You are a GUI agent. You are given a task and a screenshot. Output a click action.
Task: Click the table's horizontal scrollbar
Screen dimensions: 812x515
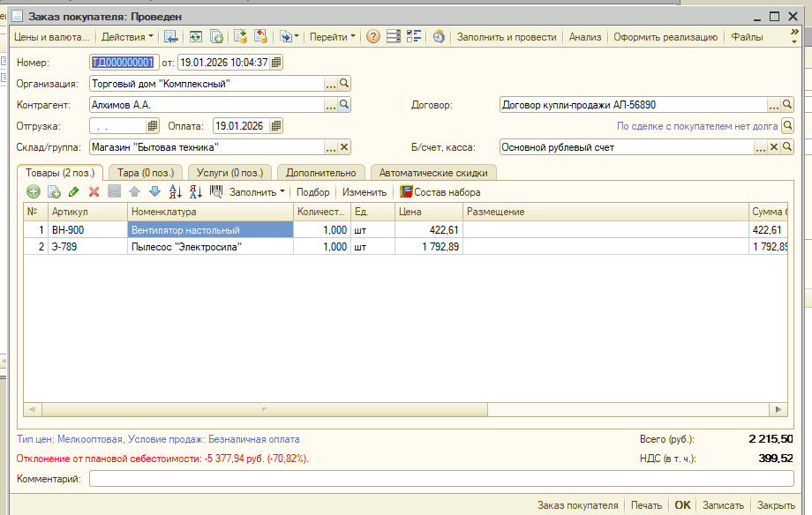265,409
